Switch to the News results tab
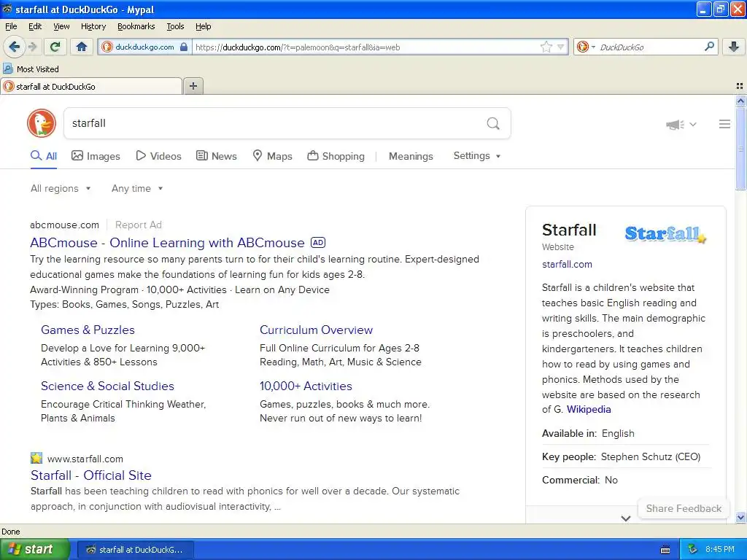 click(216, 156)
